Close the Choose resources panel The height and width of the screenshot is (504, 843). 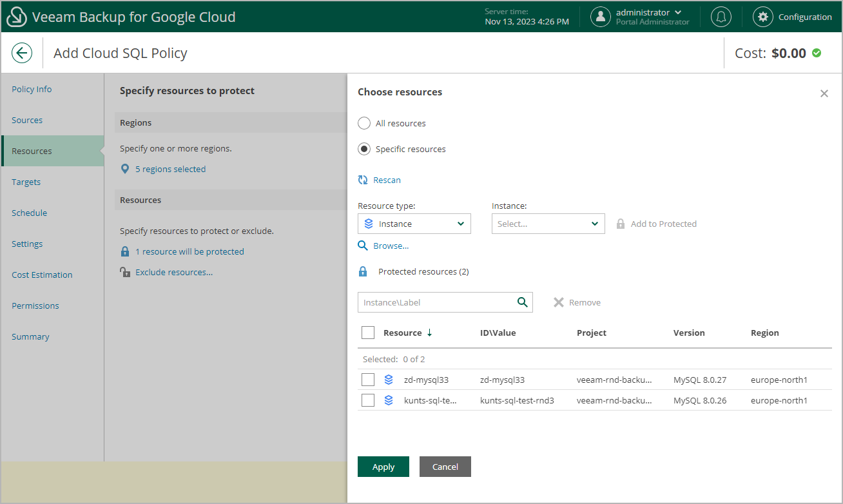pos(824,93)
